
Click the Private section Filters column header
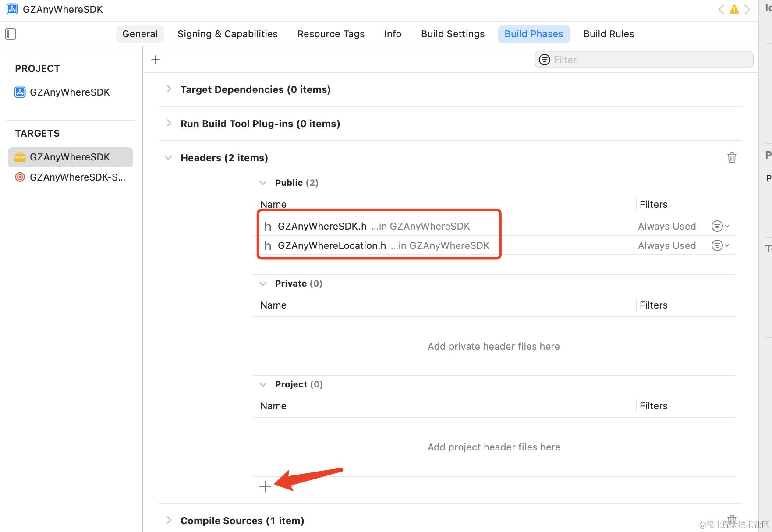click(653, 305)
